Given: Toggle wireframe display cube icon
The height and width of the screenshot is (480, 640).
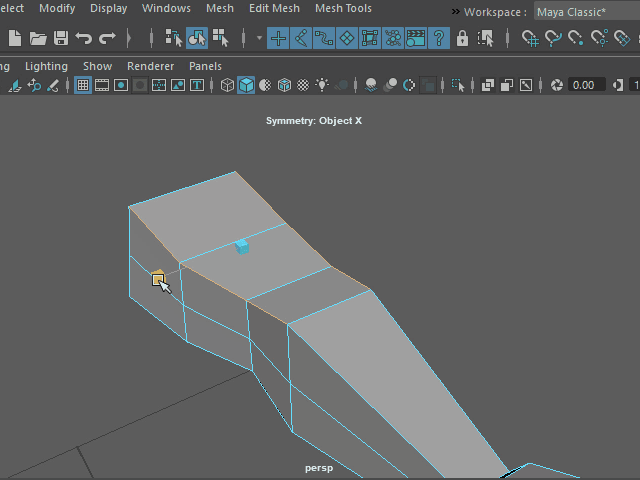Looking at the screenshot, I should (x=227, y=85).
